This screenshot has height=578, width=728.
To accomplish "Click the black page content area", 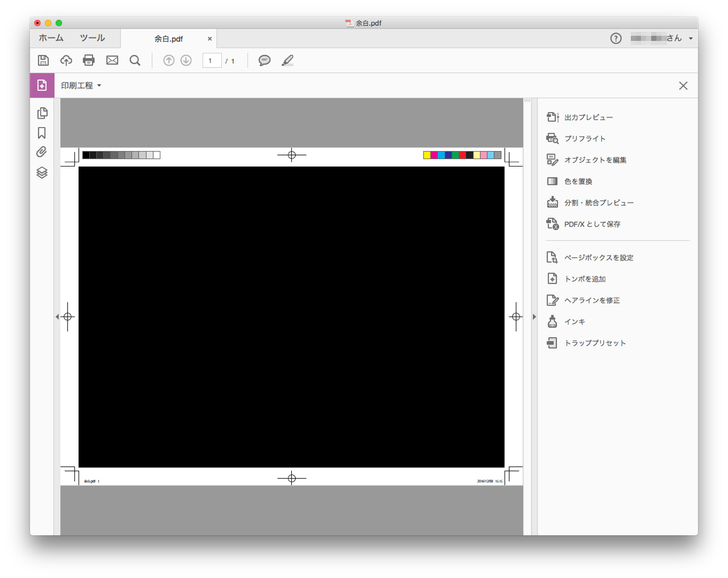I will click(291, 317).
